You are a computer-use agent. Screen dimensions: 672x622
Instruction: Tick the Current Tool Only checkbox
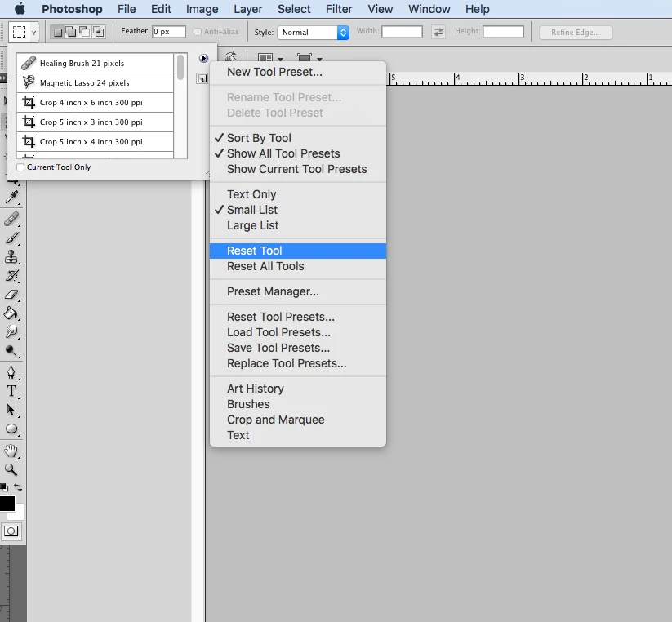point(20,167)
